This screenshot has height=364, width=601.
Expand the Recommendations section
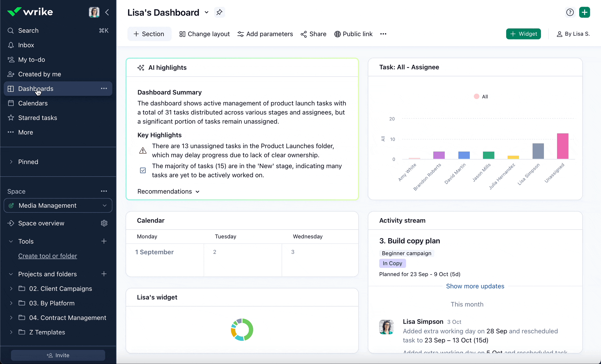point(168,192)
